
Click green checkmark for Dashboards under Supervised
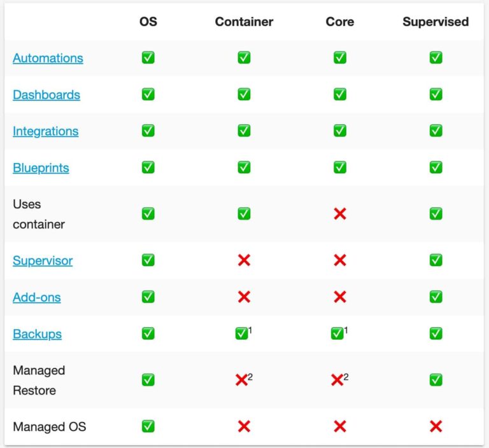436,95
